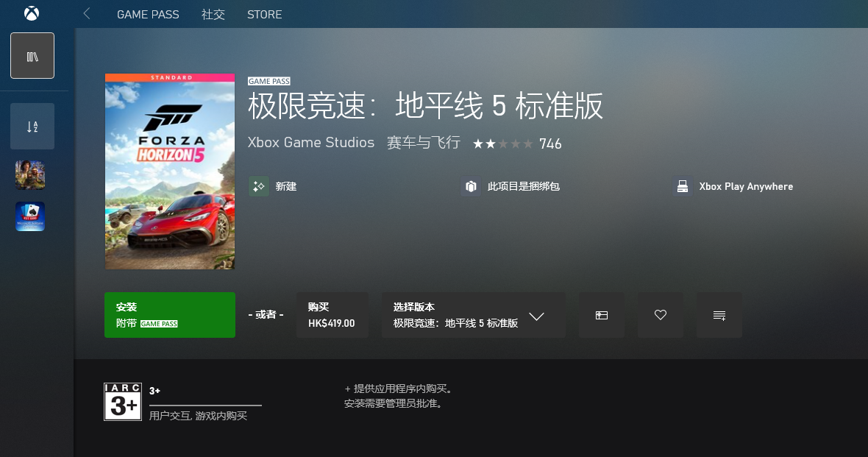Click the GAME PASS badge above the title

[x=269, y=82]
